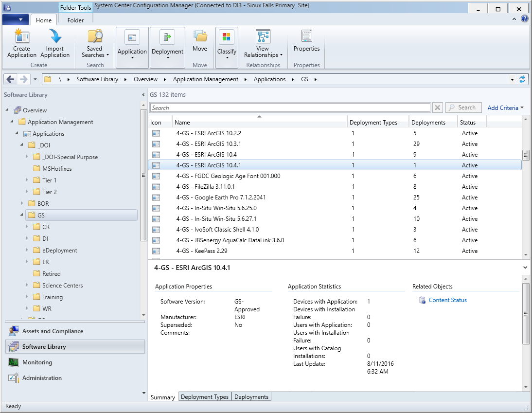Switch to the Folder ribbon tab
The width and height of the screenshot is (532, 413).
click(75, 20)
